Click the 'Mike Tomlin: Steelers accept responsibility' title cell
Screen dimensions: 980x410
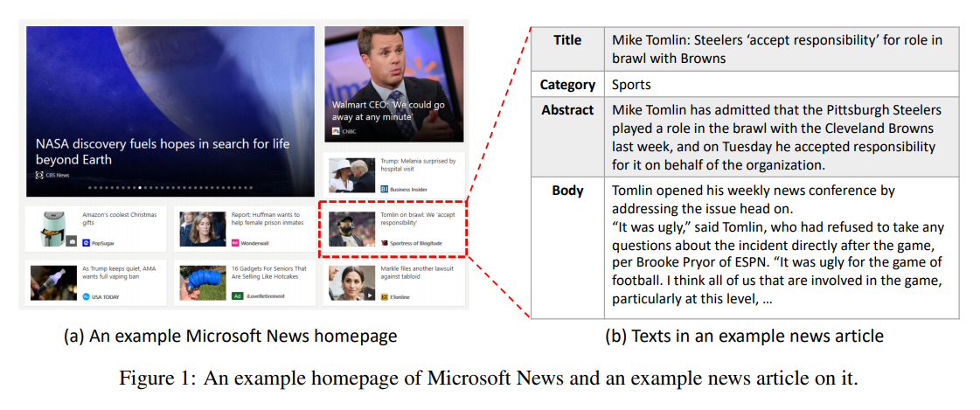pos(782,49)
